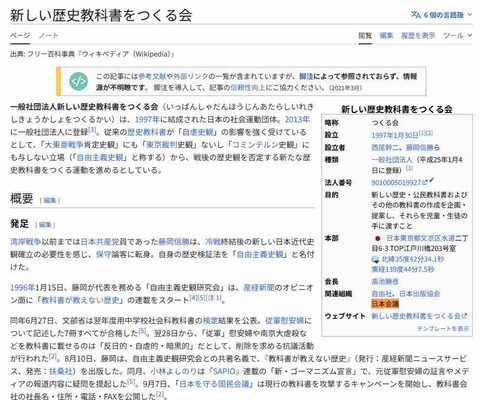The height and width of the screenshot is (400, 480).
Task: Click the 従軍慰安婦 link
Action: pos(285,321)
